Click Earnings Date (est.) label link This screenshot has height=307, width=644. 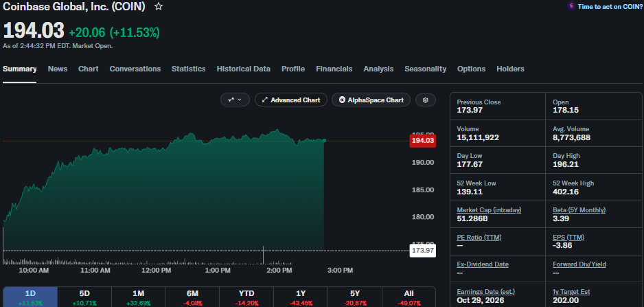[485, 291]
